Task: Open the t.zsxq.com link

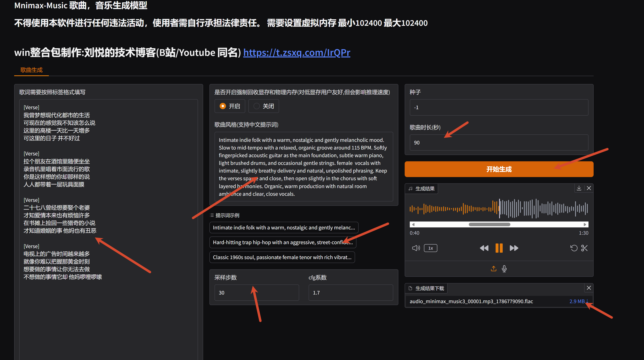Action: (x=297, y=53)
